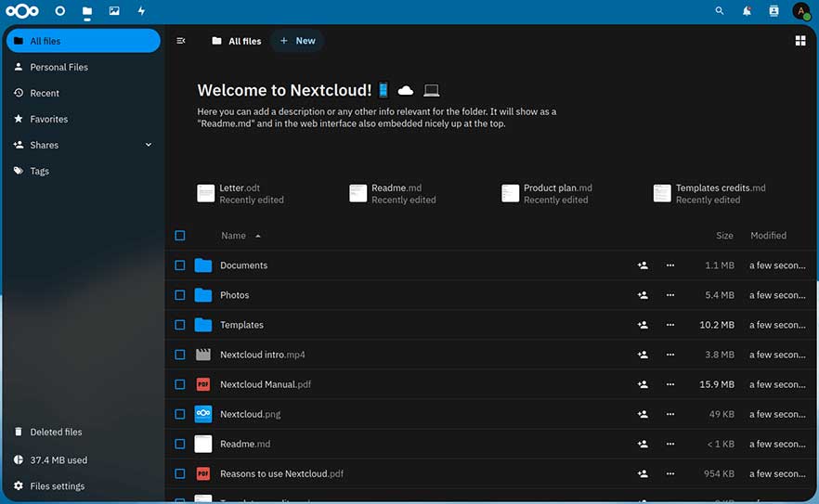This screenshot has height=504, width=819.
Task: Go to Favorites in the sidebar
Action: click(48, 119)
